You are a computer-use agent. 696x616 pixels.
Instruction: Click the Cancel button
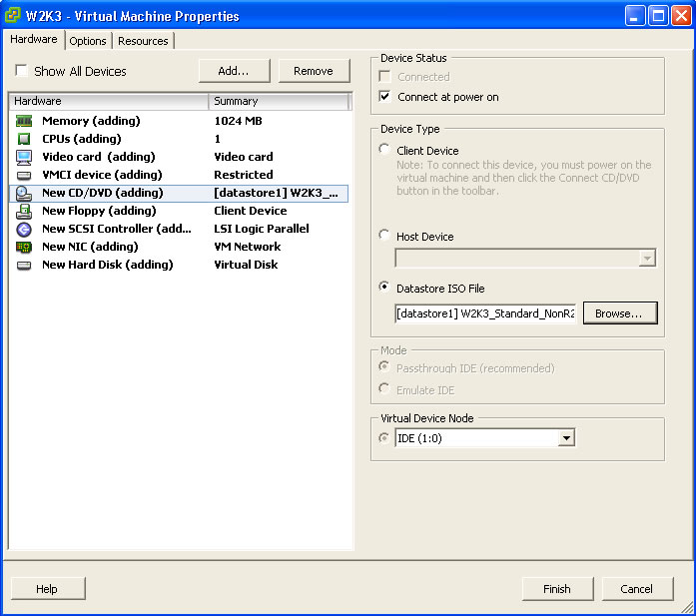637,589
